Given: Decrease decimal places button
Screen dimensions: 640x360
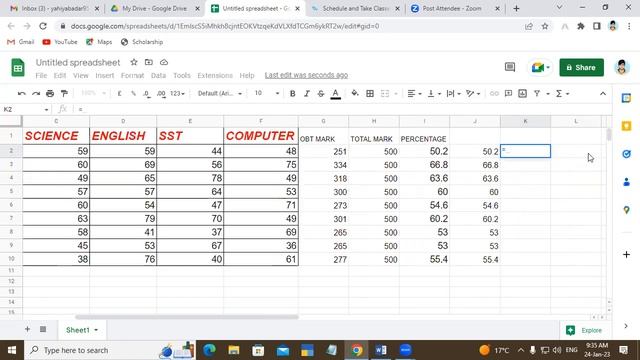Looking at the screenshot, I should [147, 93].
